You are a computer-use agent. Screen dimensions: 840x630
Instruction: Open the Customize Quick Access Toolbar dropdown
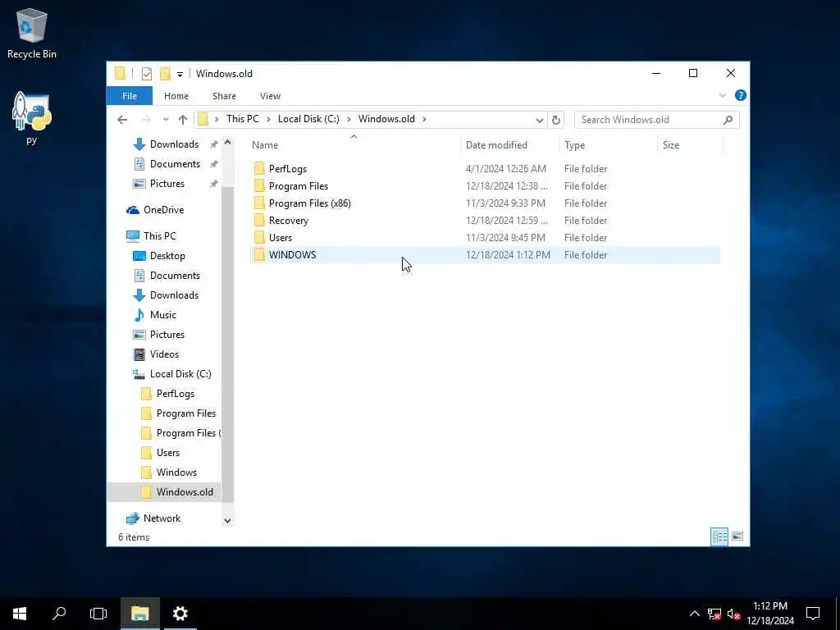click(x=180, y=74)
